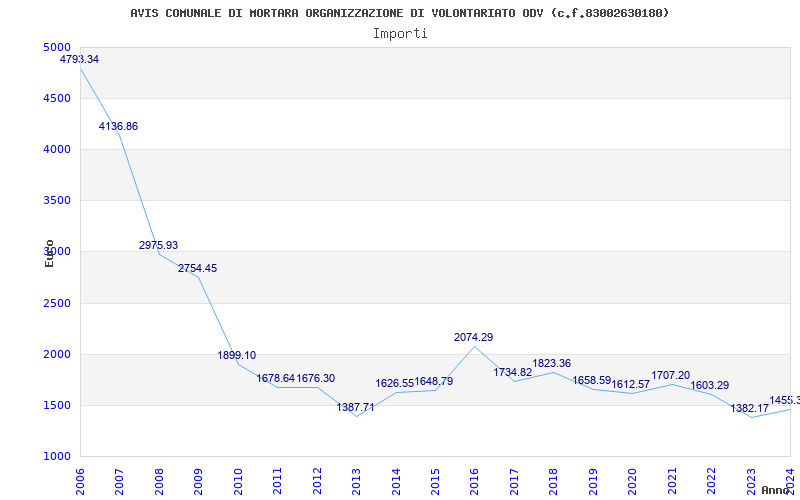Click the 2012 year tick
The image size is (800, 500).
[317, 481]
